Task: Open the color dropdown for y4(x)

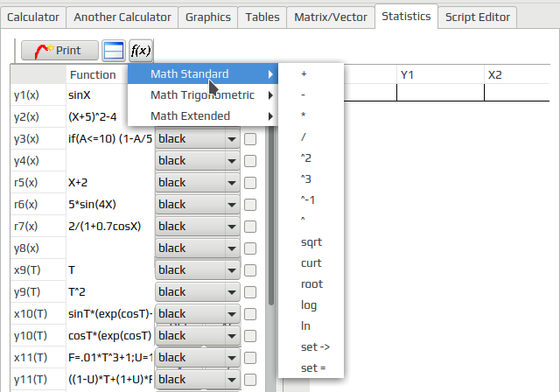Action: [x=198, y=161]
